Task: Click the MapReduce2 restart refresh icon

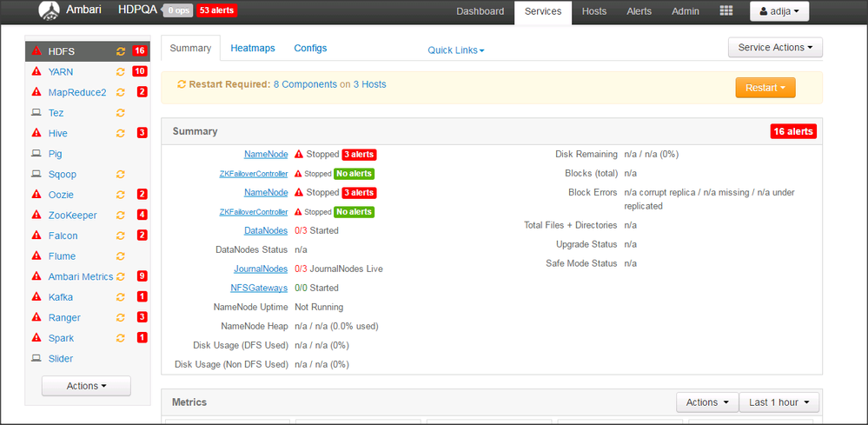Action: point(120,92)
